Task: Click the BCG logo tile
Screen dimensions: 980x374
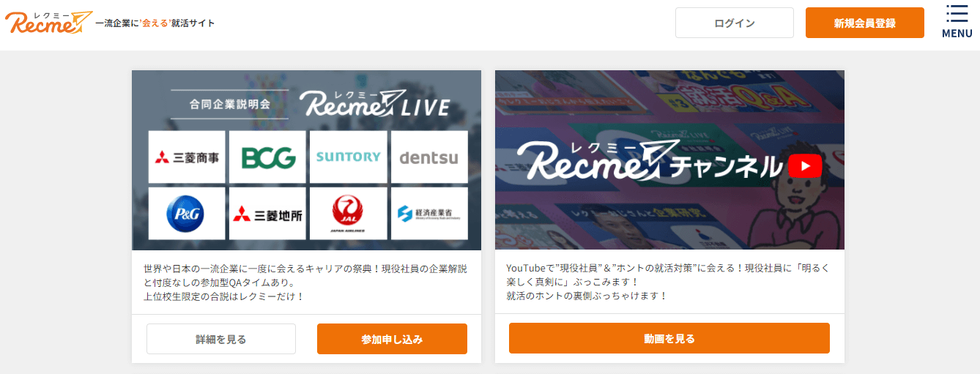Action: pos(267,157)
